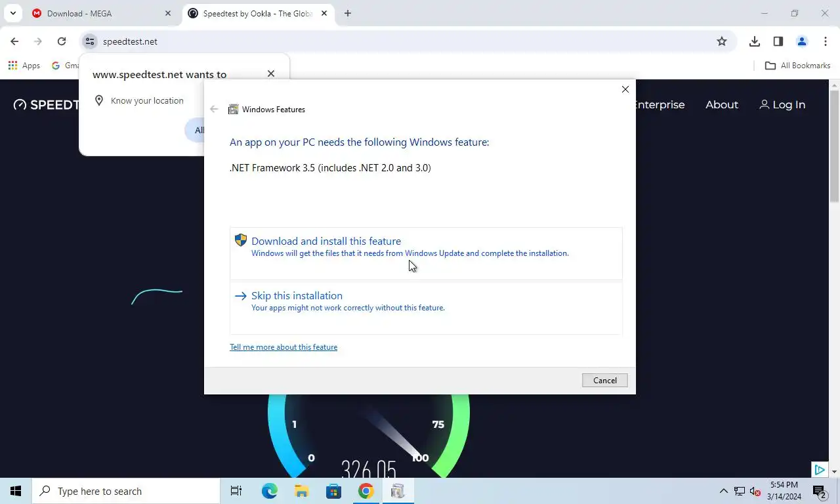This screenshot has width=840, height=504.
Task: Close the Speedtest by Ookla tab
Action: [324, 13]
